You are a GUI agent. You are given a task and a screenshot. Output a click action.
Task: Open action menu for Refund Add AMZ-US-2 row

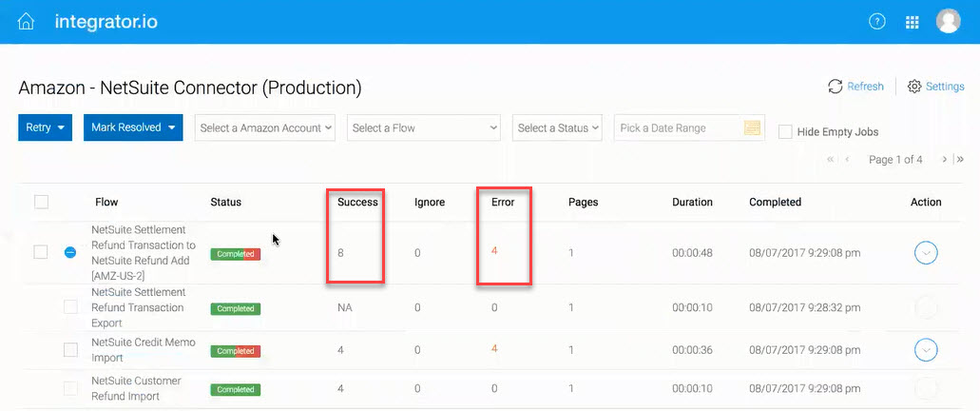click(926, 253)
